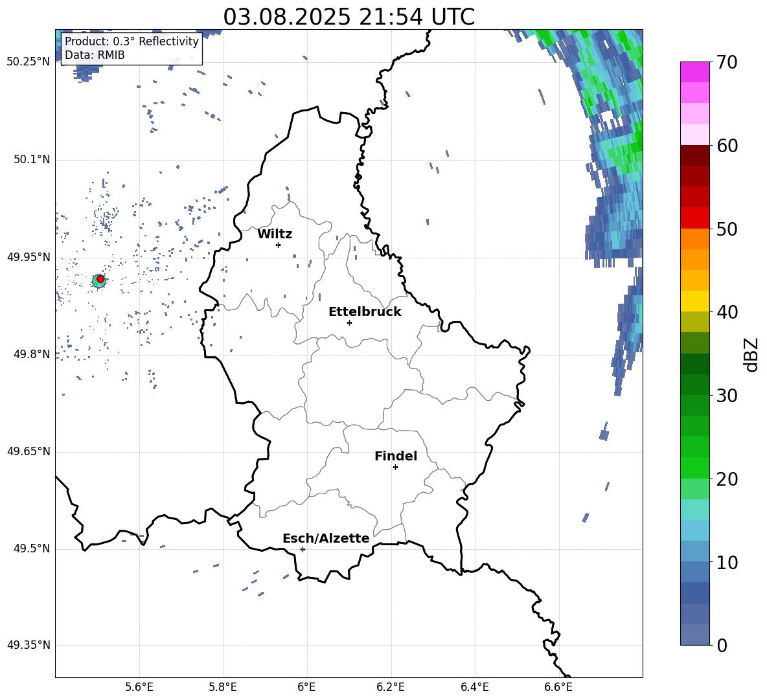The image size is (767, 700).
Task: Click the colorbar tick label 10
Action: [x=727, y=562]
